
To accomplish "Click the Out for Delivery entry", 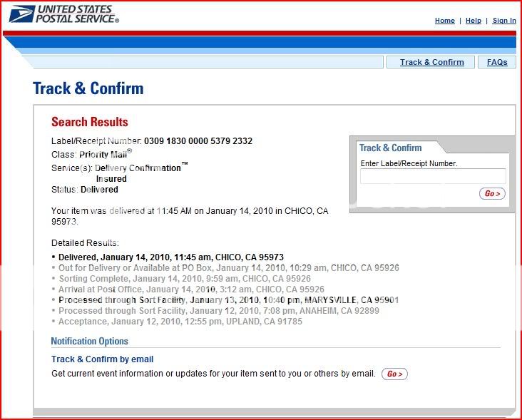I will [x=229, y=268].
